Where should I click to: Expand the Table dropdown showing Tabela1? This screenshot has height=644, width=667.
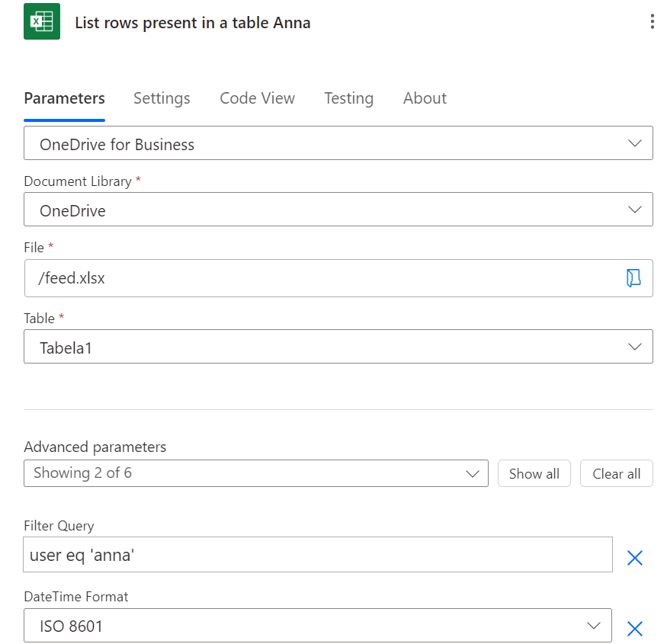(338, 347)
